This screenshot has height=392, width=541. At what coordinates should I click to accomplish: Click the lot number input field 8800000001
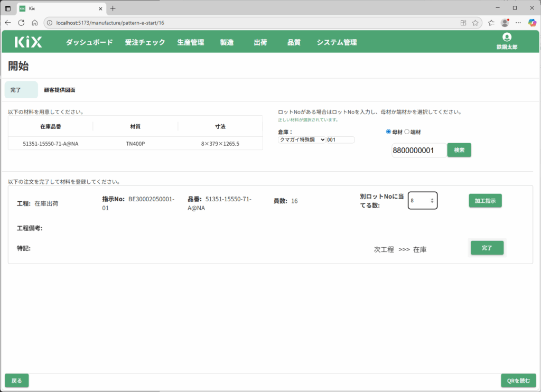coord(418,151)
